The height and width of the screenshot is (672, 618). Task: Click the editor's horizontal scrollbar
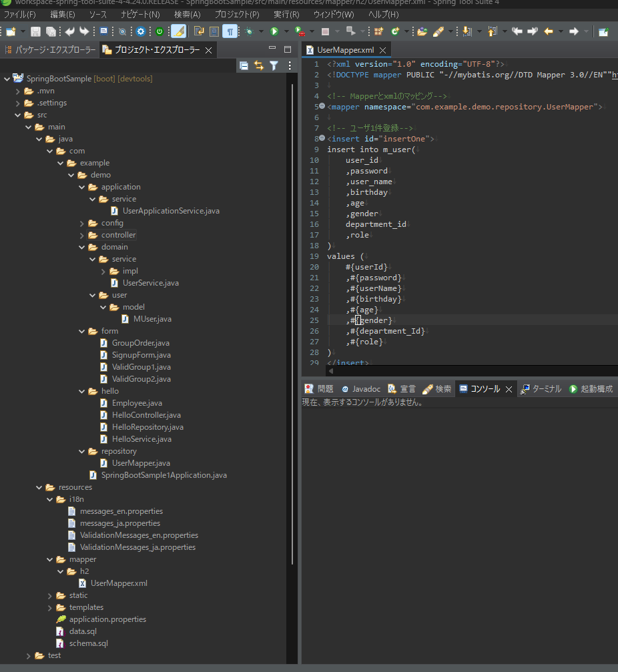click(467, 370)
